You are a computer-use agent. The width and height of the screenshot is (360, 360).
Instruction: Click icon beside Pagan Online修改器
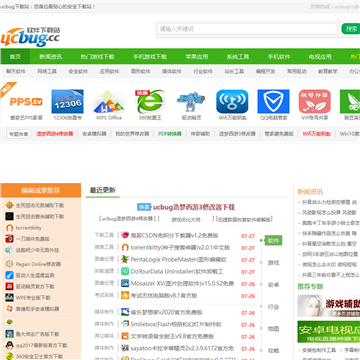click(9, 264)
